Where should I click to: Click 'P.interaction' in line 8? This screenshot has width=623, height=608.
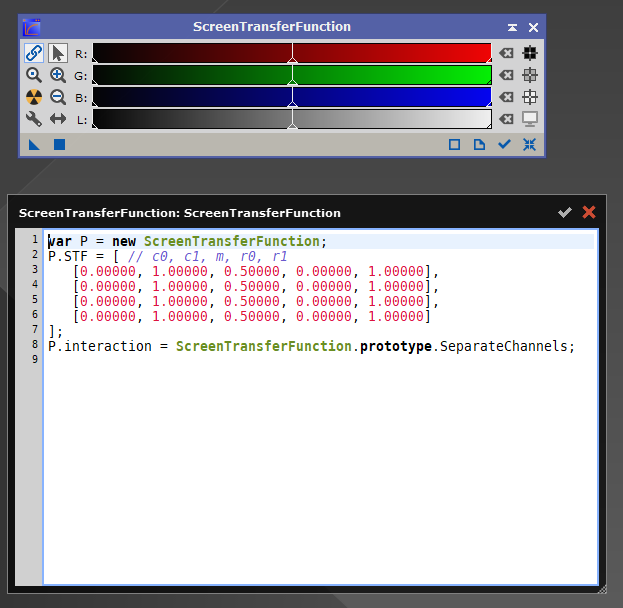[x=100, y=346]
